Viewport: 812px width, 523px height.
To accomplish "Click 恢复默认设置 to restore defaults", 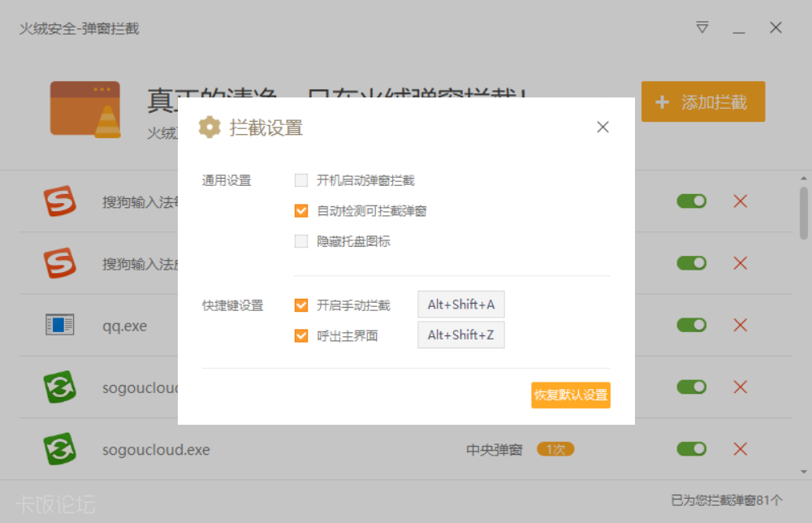I will pyautogui.click(x=571, y=395).
